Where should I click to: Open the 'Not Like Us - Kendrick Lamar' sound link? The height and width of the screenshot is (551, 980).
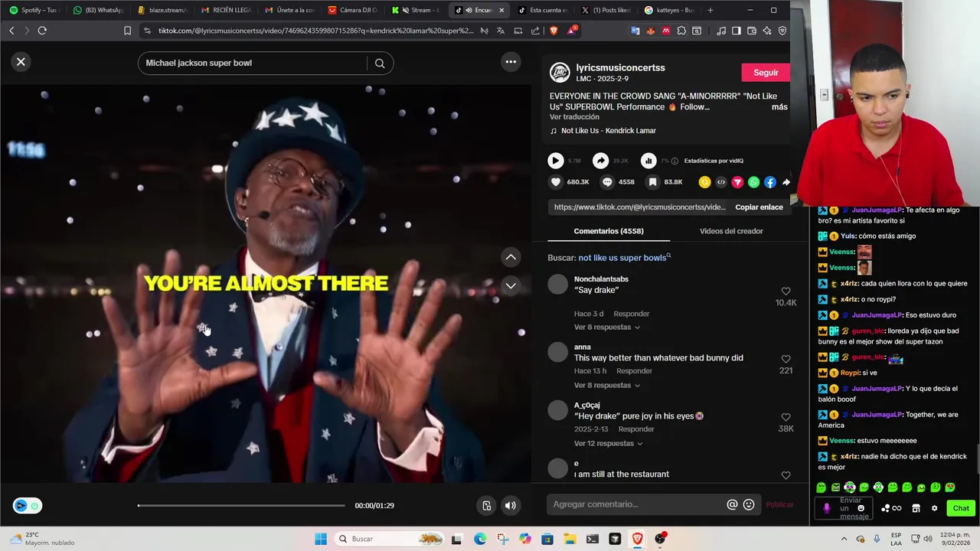(x=609, y=131)
